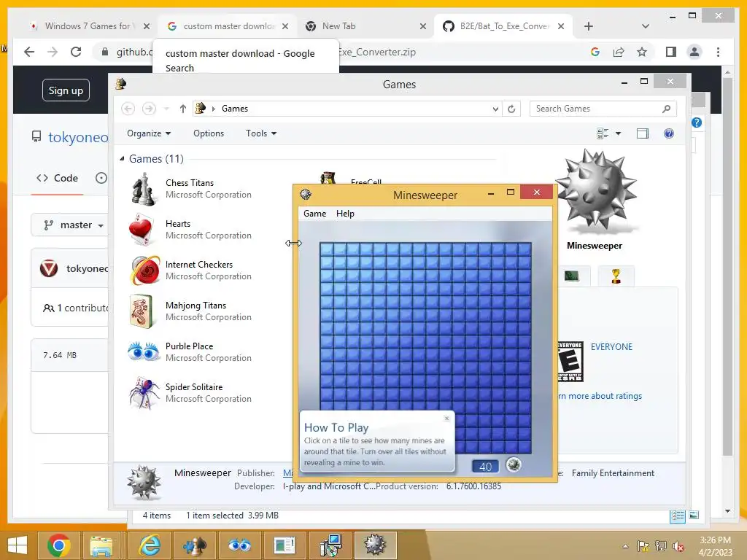The width and height of the screenshot is (747, 560).
Task: Bookmark this page with star icon
Action: click(642, 52)
